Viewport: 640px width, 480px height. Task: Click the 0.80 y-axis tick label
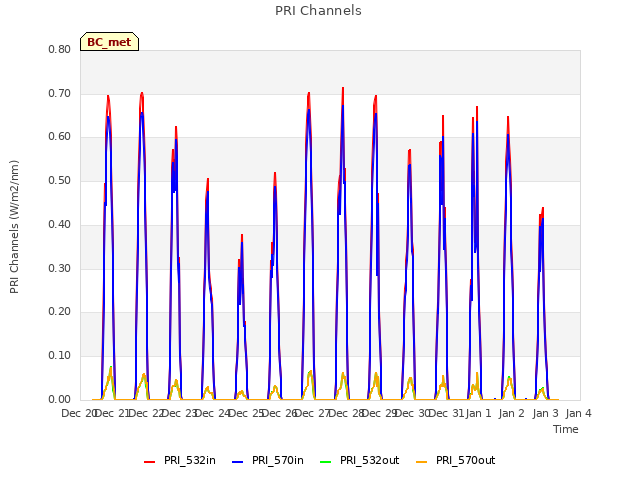(60, 49)
